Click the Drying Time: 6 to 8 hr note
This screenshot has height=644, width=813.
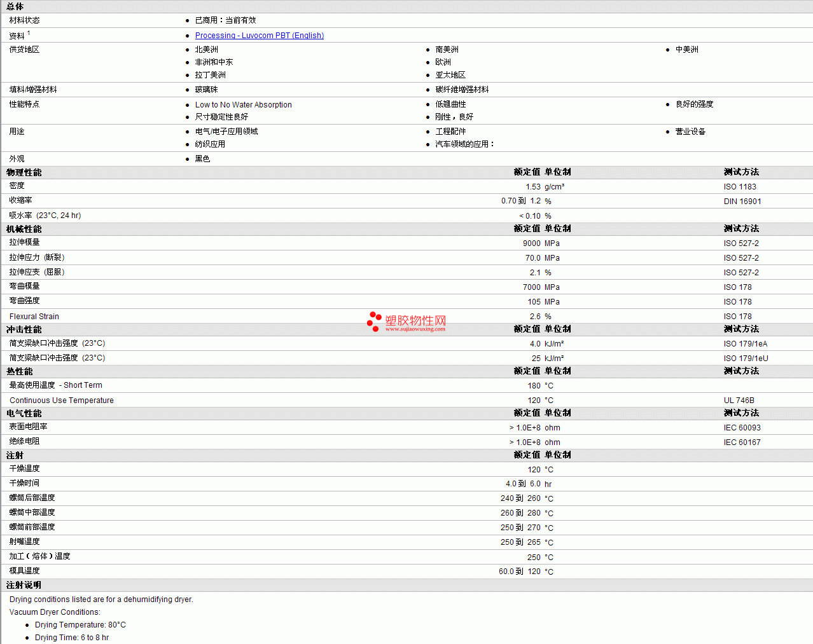tap(72, 638)
